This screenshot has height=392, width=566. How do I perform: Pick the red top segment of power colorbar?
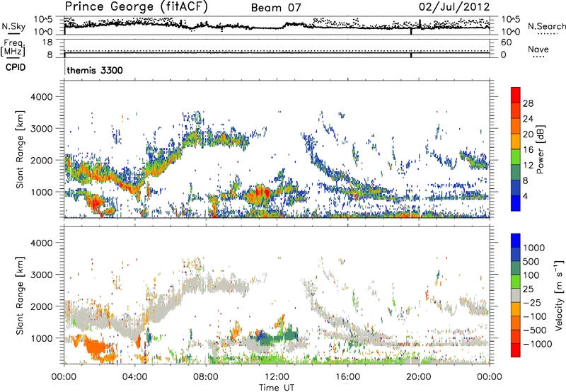516,95
